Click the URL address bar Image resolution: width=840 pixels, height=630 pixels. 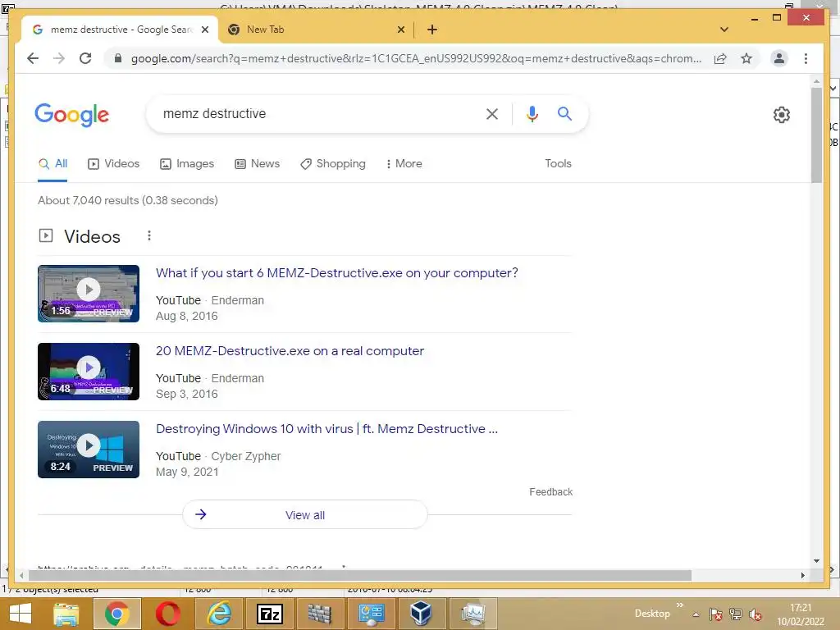[416, 58]
